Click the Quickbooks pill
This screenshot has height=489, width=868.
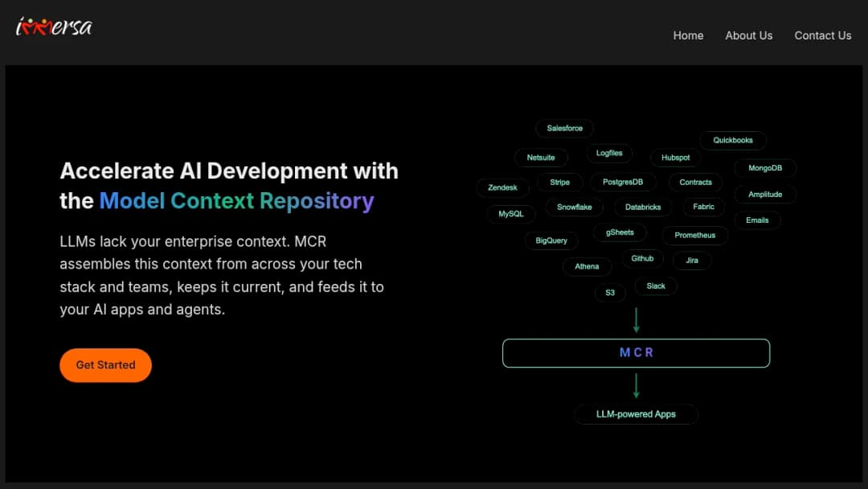(732, 140)
